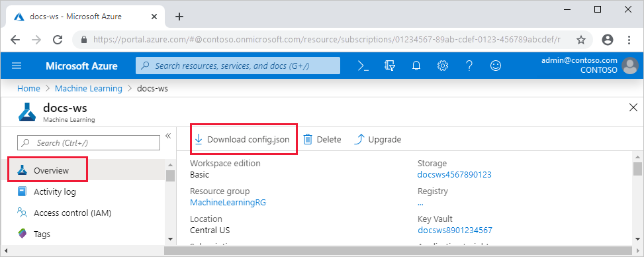Open the Chrome profile icon

tap(608, 40)
